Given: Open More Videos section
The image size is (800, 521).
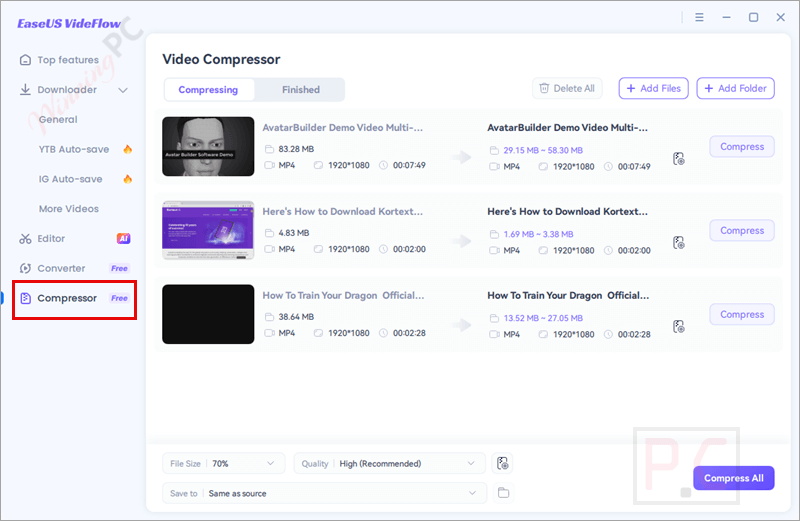Looking at the screenshot, I should pyautogui.click(x=69, y=209).
